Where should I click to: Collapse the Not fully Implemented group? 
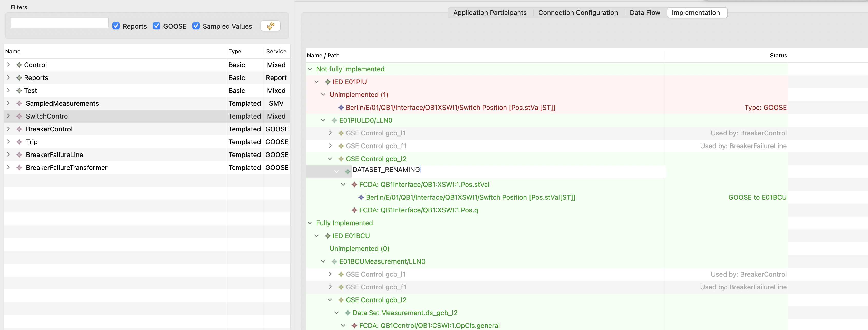pos(310,69)
